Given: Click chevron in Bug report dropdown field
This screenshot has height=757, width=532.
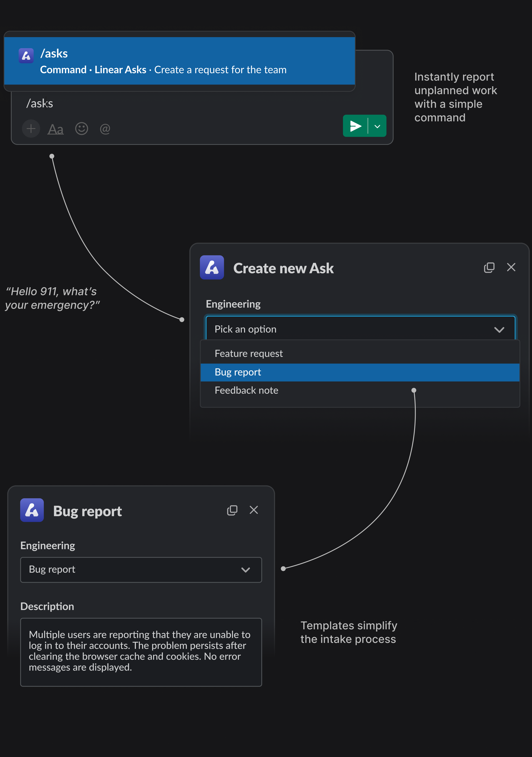Looking at the screenshot, I should tap(246, 570).
